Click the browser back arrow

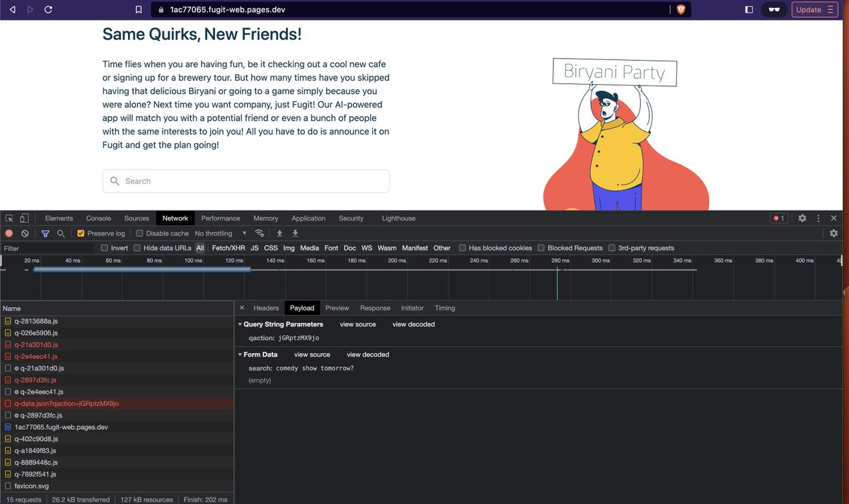point(12,10)
